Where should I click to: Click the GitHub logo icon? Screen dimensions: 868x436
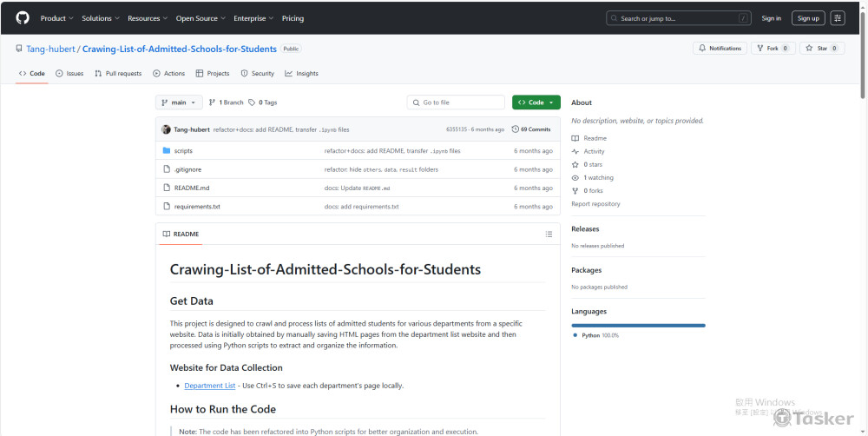point(23,17)
